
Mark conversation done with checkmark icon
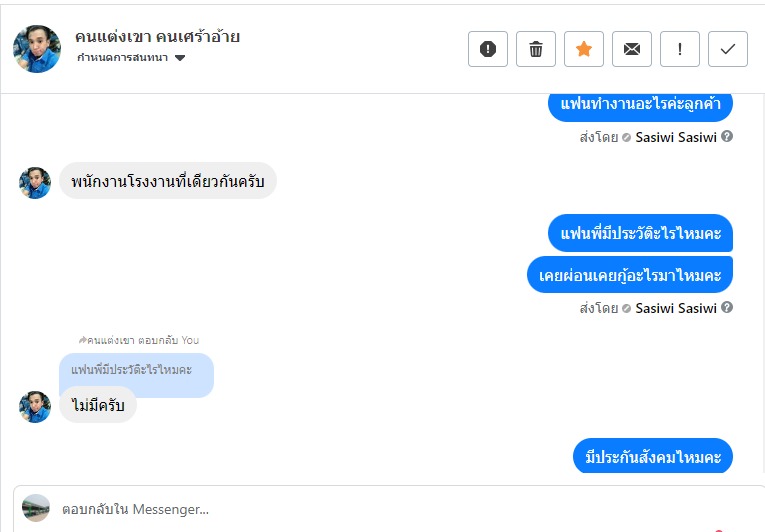(x=728, y=49)
